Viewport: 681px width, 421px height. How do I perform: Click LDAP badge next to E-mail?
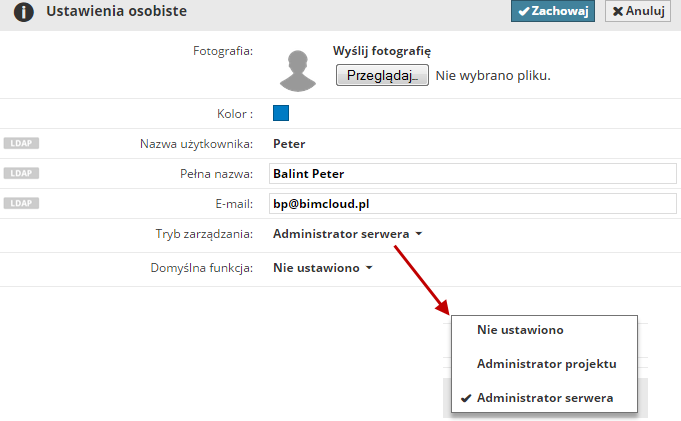pos(22,203)
